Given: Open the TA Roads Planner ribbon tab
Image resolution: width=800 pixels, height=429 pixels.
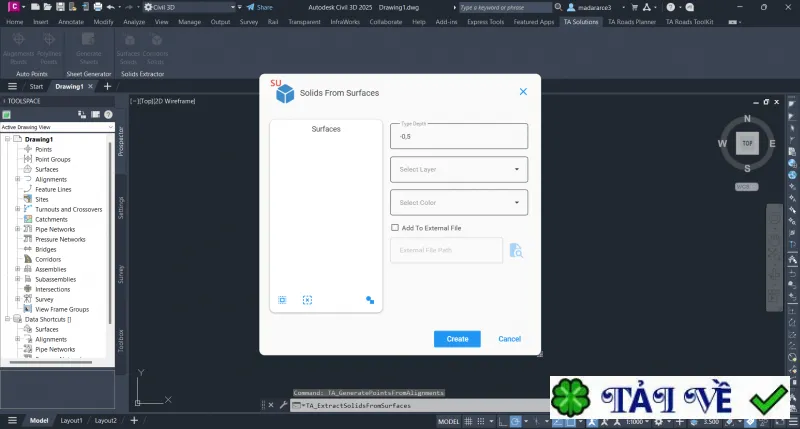Looking at the screenshot, I should click(x=632, y=22).
